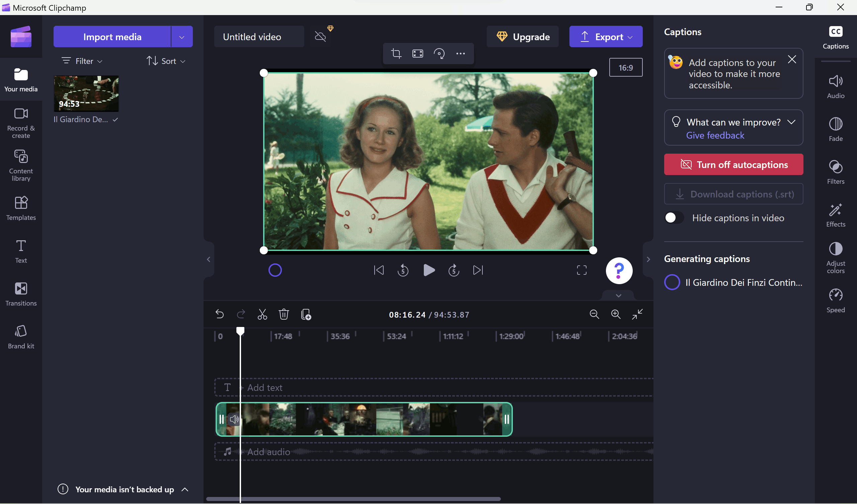Enter fullscreen preview mode

(x=581, y=270)
